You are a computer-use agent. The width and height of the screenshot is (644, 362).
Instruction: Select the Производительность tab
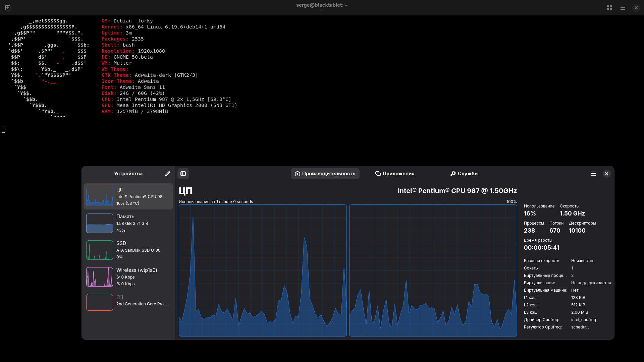click(325, 174)
